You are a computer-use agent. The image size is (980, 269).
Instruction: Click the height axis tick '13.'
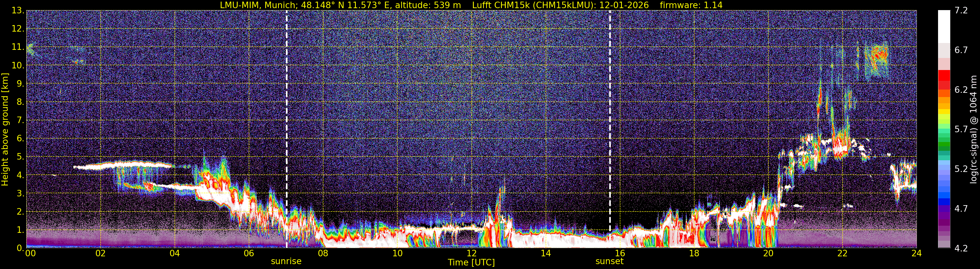click(18, 11)
